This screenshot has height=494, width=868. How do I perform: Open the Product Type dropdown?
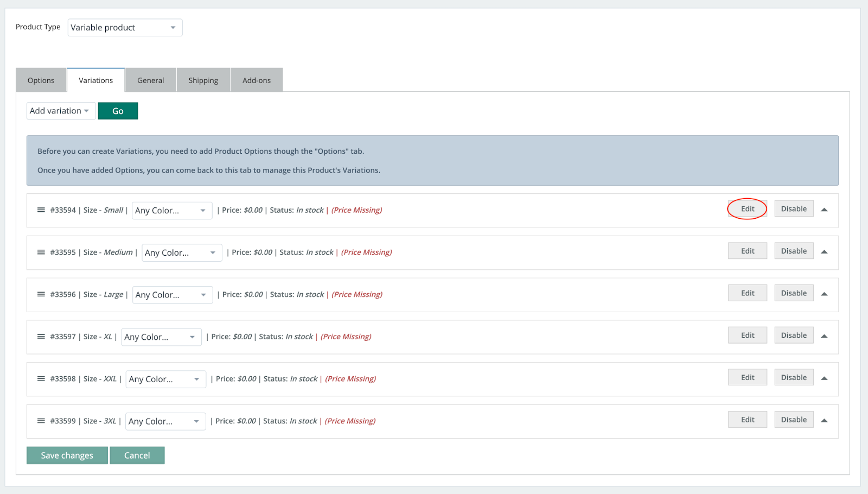coord(125,28)
